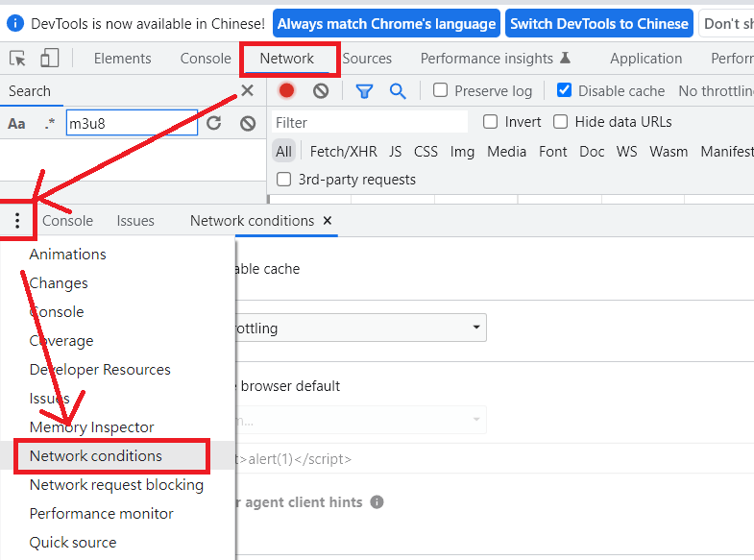Enable the 3rd-party requests checkbox

[283, 179]
